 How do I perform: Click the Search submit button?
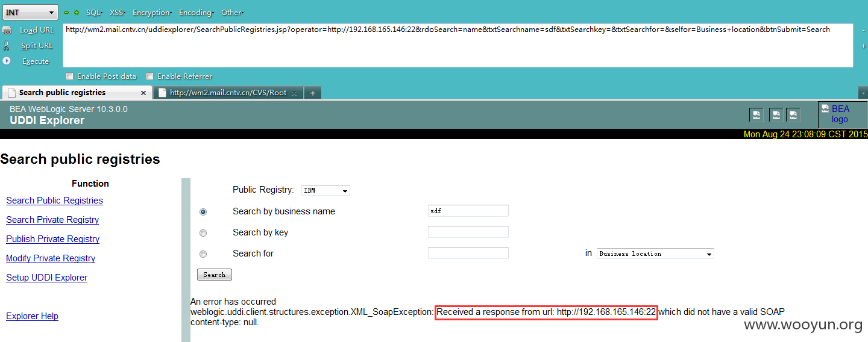215,275
